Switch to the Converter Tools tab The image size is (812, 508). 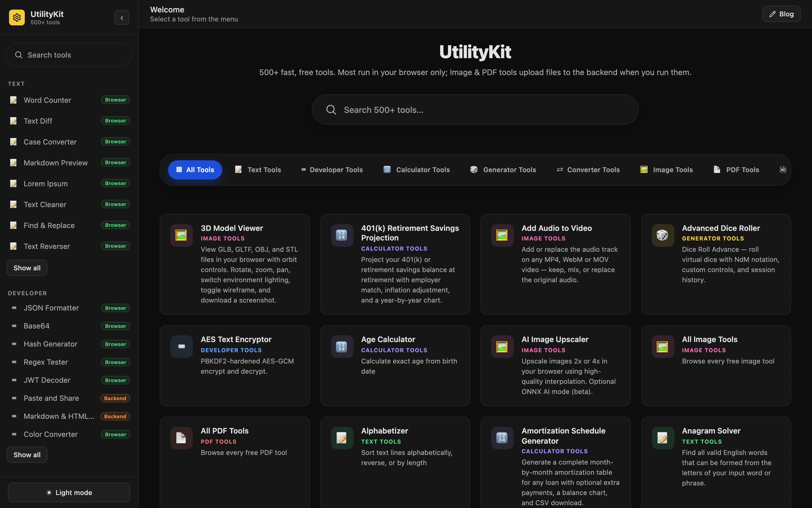(588, 170)
